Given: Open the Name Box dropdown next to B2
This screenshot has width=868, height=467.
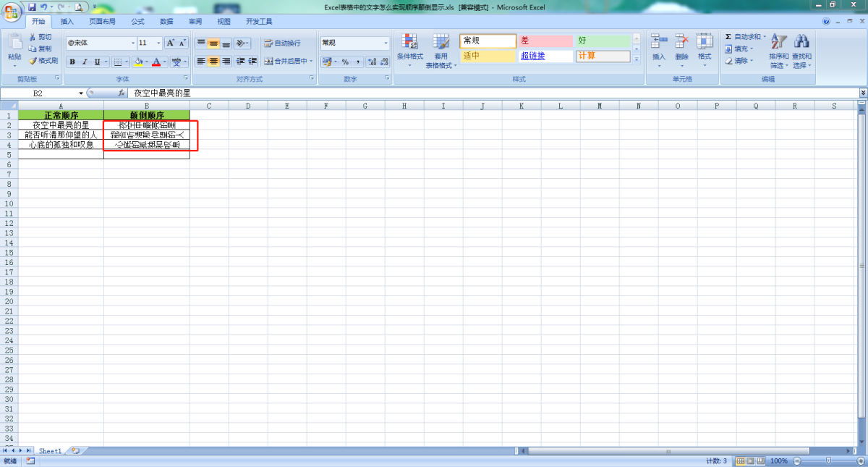Looking at the screenshot, I should 81,93.
